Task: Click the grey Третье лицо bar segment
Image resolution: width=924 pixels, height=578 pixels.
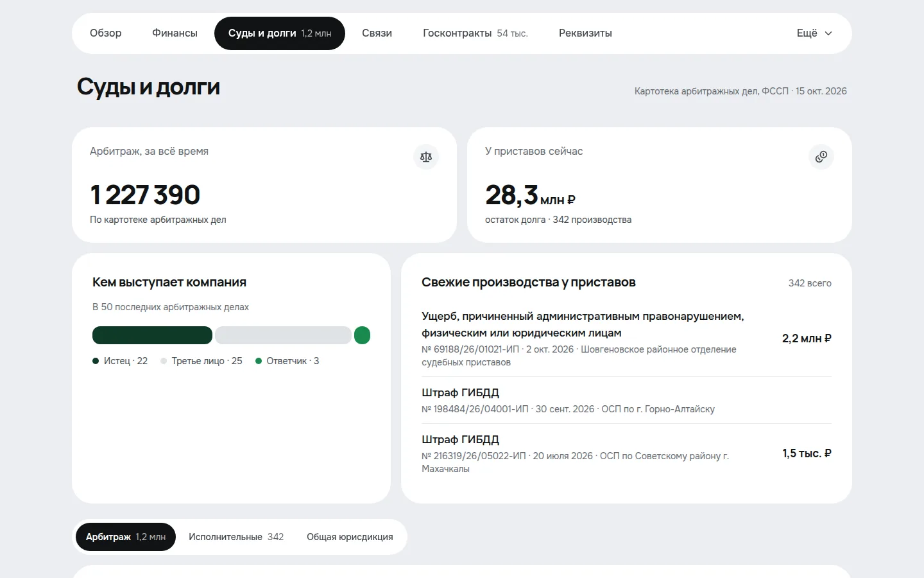Action: [283, 335]
